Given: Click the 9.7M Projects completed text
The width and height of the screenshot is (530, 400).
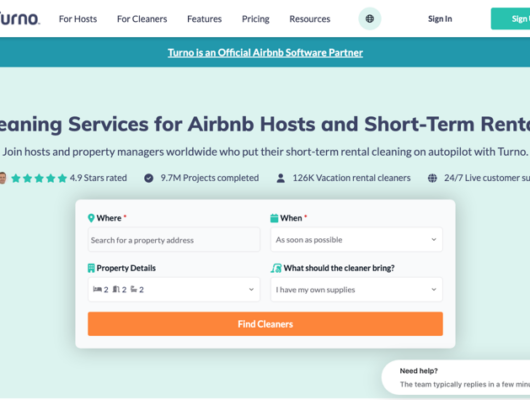Looking at the screenshot, I should 210,178.
